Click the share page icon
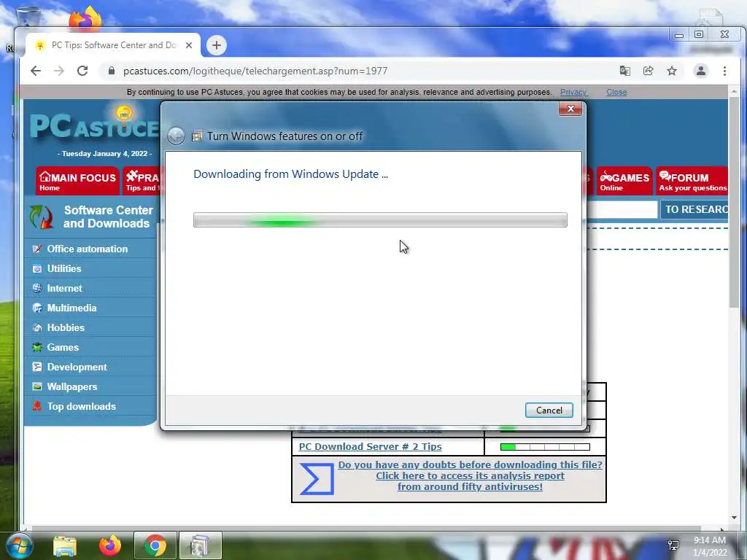Screen dimensions: 747x560 click(x=648, y=71)
